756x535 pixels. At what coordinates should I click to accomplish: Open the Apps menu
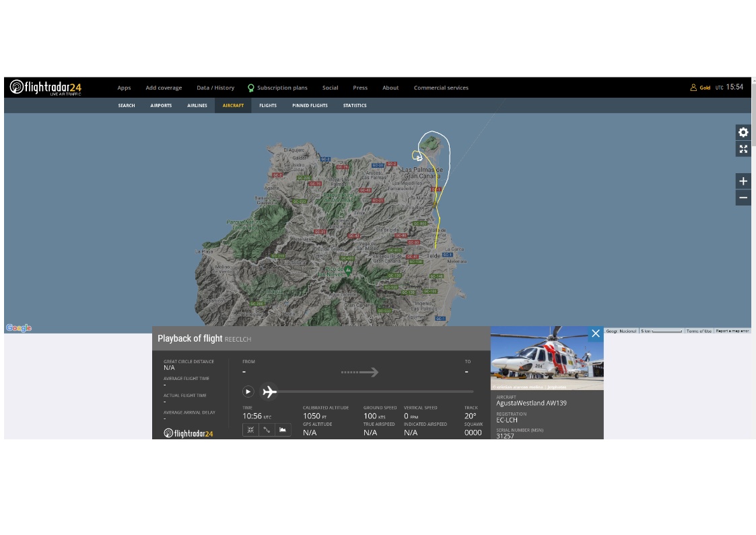tap(124, 88)
